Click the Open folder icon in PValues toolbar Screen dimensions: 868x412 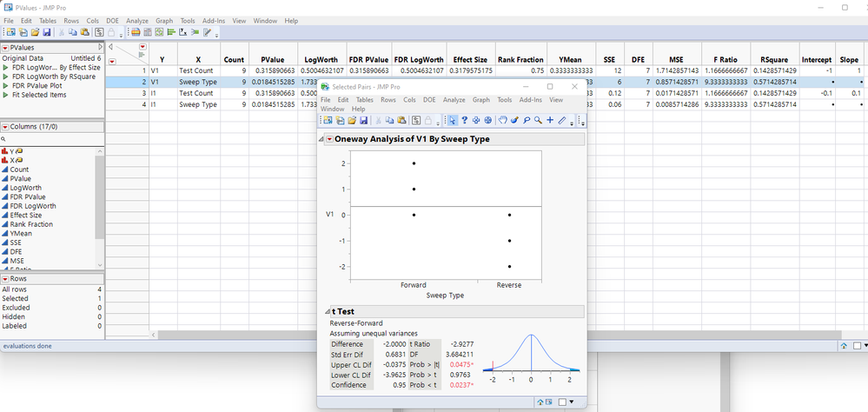click(35, 32)
